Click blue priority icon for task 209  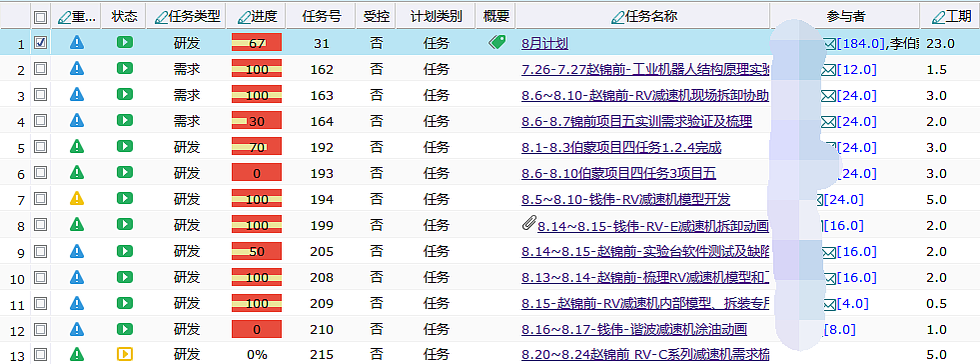pos(76,303)
